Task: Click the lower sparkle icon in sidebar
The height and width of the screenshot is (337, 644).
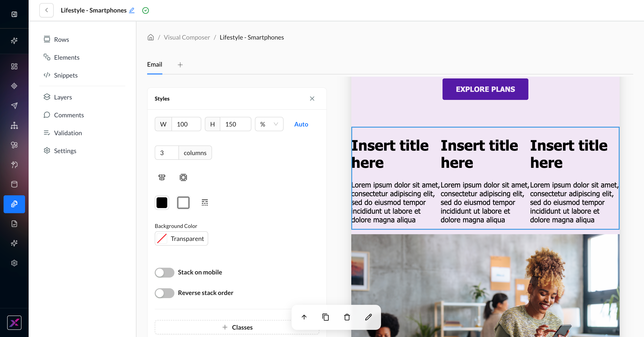Action: pyautogui.click(x=14, y=243)
